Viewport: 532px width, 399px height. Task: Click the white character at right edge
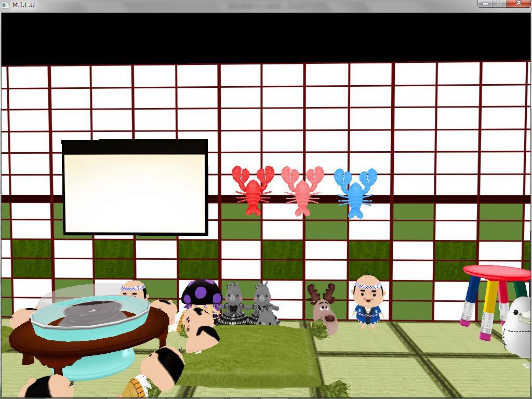tap(520, 325)
